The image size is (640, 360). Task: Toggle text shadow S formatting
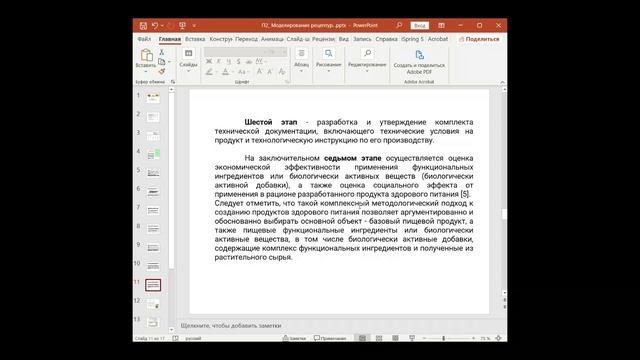pos(238,62)
